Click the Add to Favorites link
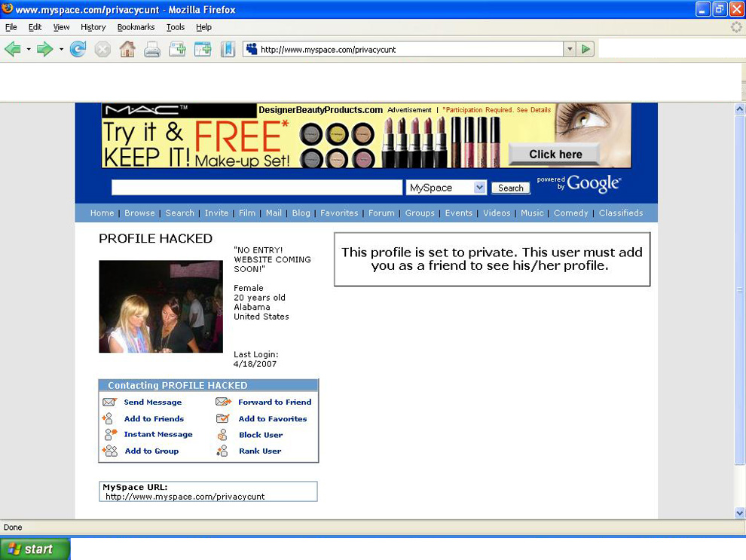This screenshot has height=560, width=746. (273, 419)
